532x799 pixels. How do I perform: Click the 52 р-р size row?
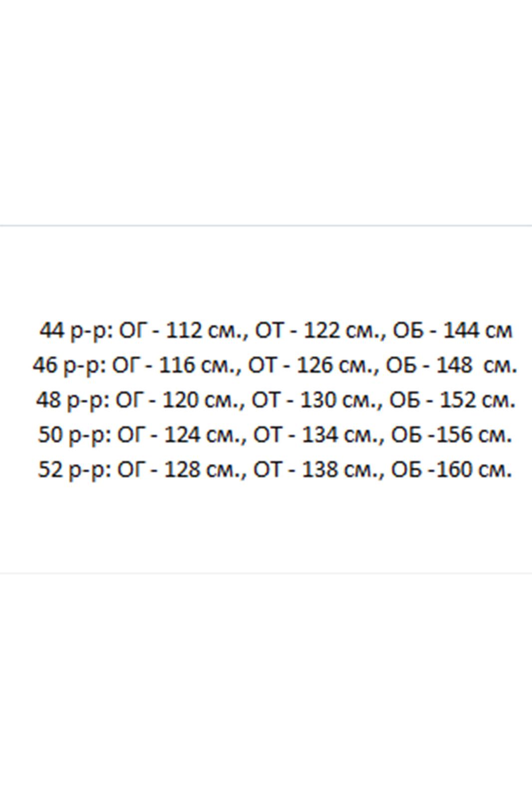[x=275, y=470]
